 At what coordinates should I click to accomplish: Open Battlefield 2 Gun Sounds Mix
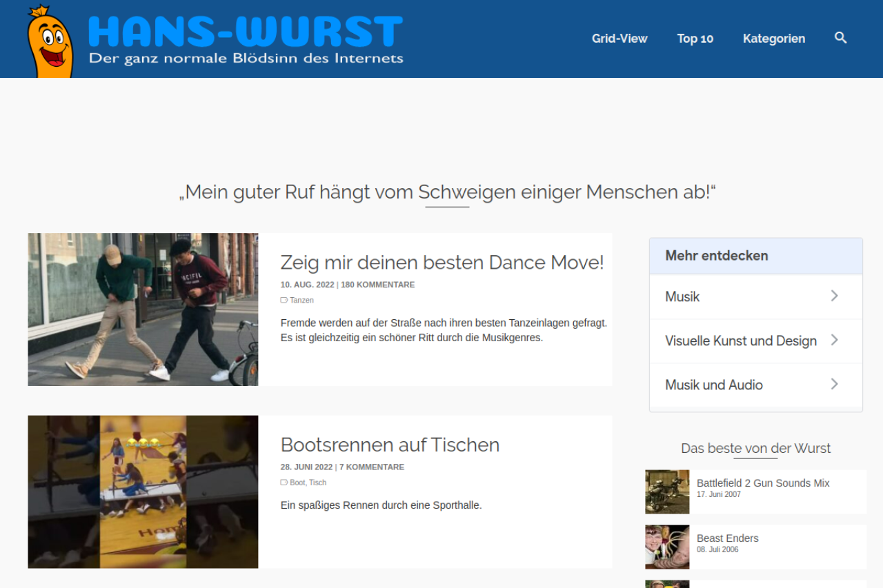(763, 483)
